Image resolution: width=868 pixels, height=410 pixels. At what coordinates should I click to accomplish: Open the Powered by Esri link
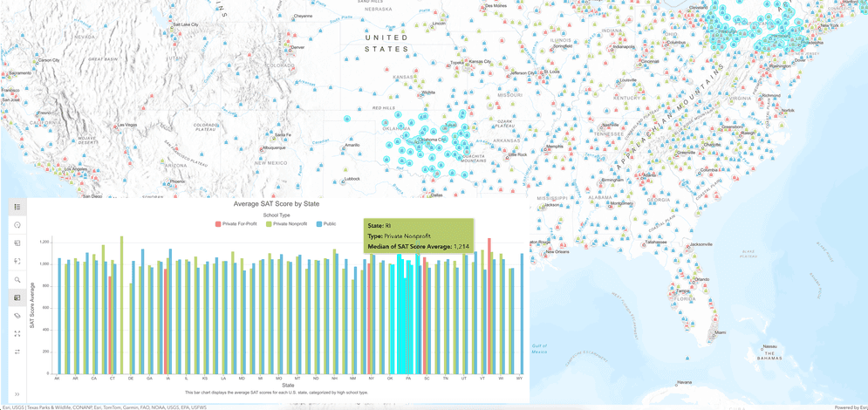pyautogui.click(x=850, y=407)
